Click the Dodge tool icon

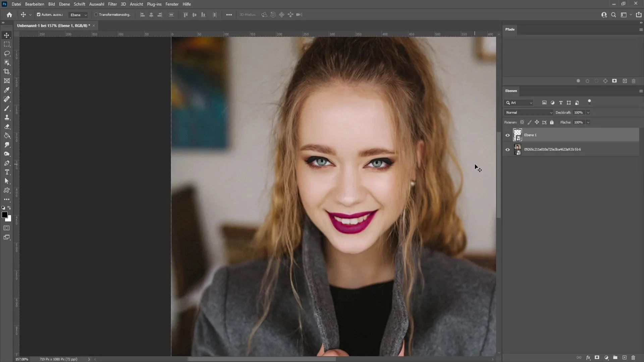7,154
